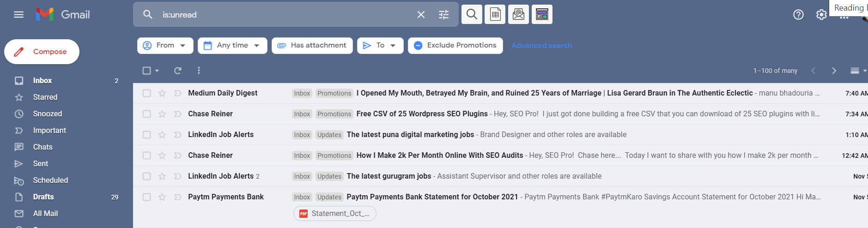
Task: Go to older messages page arrow
Action: tap(834, 71)
